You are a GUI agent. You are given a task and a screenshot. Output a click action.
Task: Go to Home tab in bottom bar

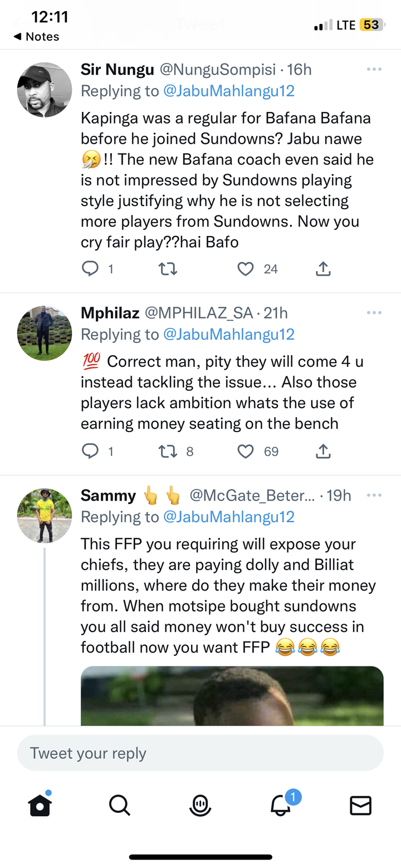pos(40,805)
